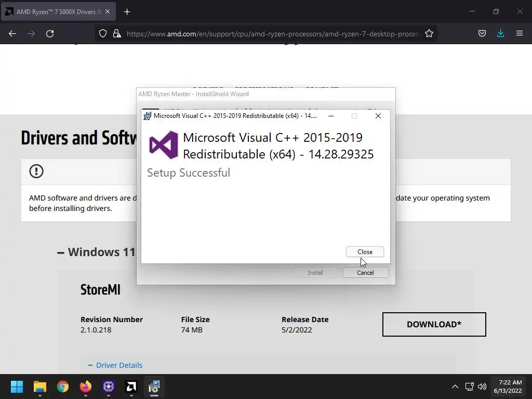Close the Visual C++ setup dialog with Close button
This screenshot has height=399, width=532.
coord(365,252)
